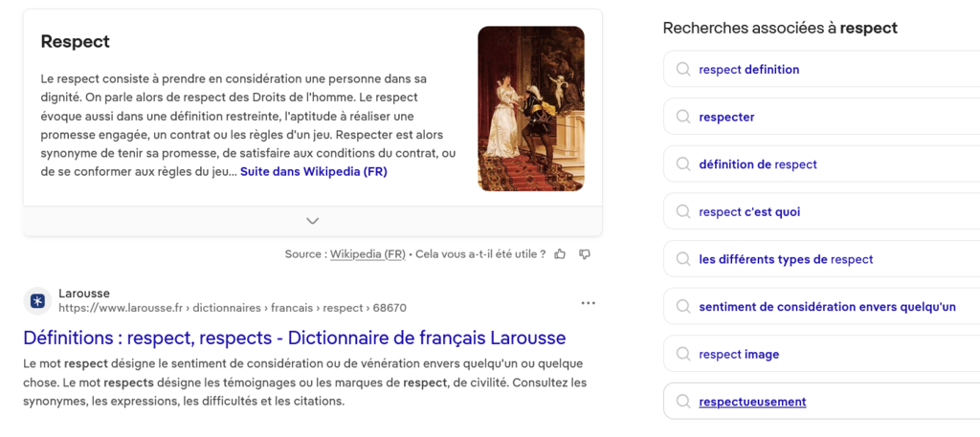Screen dimensions: 980x437
Task: Click search icon beside 'respect image'
Action: click(682, 355)
